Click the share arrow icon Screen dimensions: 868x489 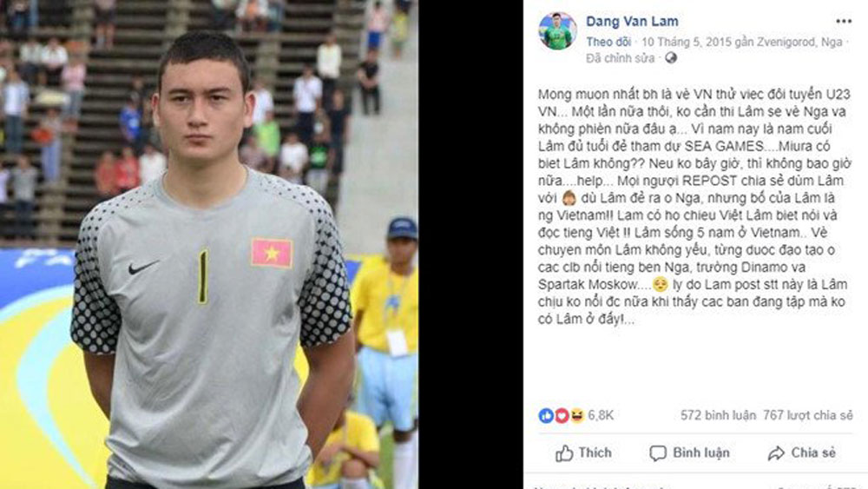(776, 453)
